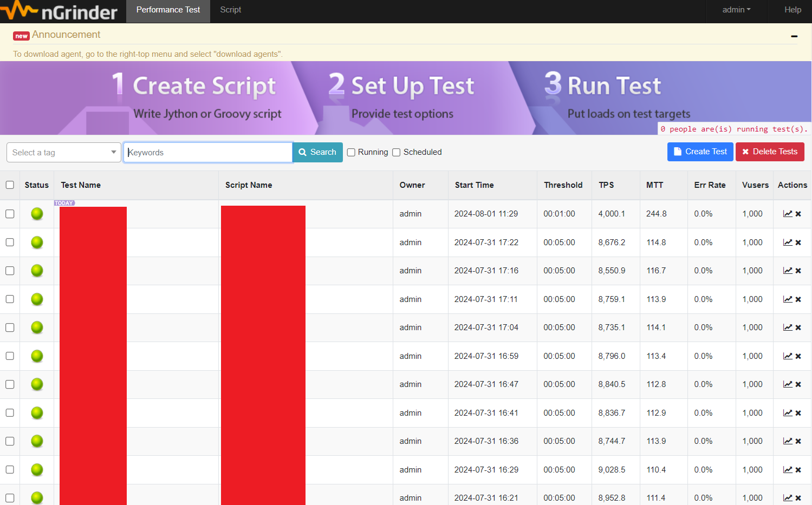The image size is (812, 505).
Task: Delete the 2024-07-31 16:36 test row
Action: pos(798,441)
